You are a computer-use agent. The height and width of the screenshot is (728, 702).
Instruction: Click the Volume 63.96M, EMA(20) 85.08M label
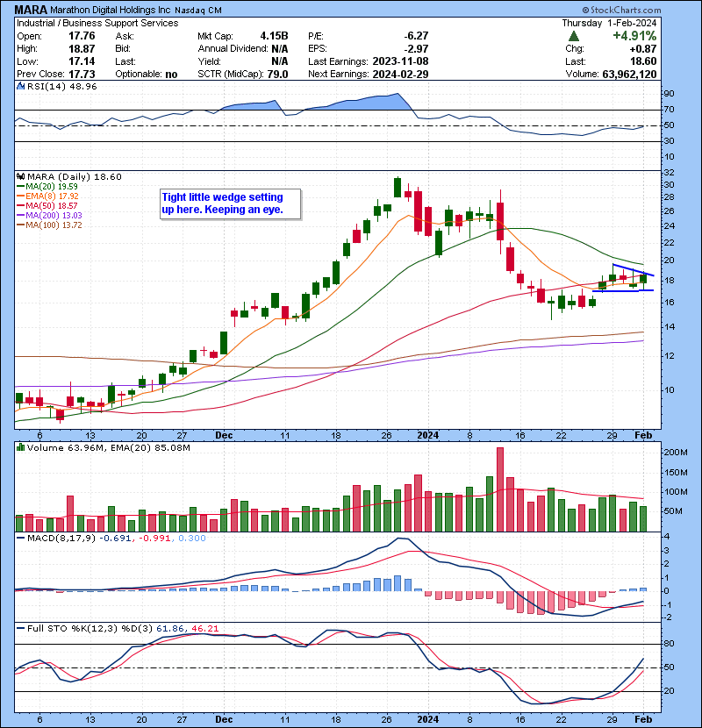click(109, 447)
